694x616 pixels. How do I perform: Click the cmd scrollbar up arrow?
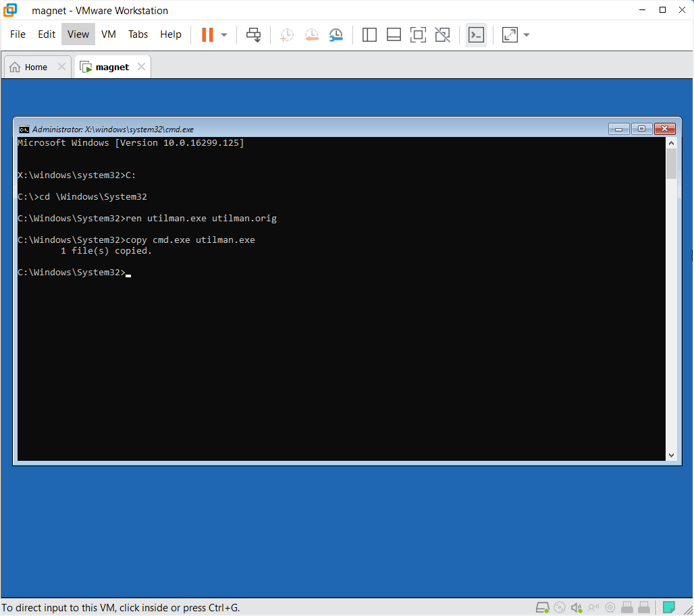tap(671, 143)
